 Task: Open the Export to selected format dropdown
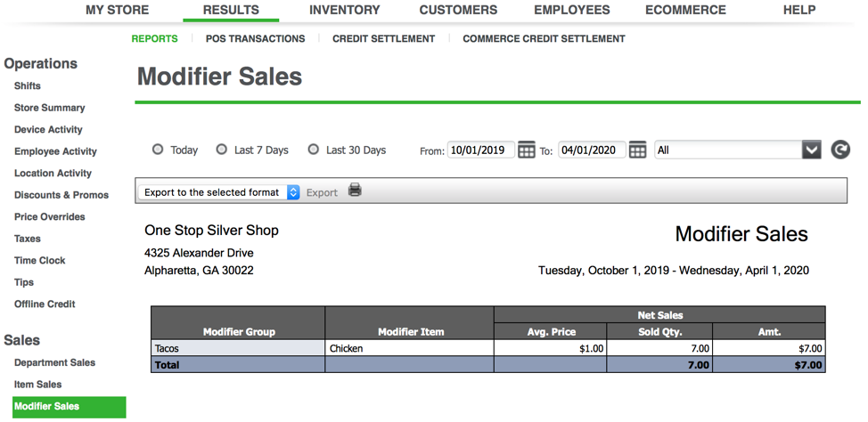click(218, 192)
